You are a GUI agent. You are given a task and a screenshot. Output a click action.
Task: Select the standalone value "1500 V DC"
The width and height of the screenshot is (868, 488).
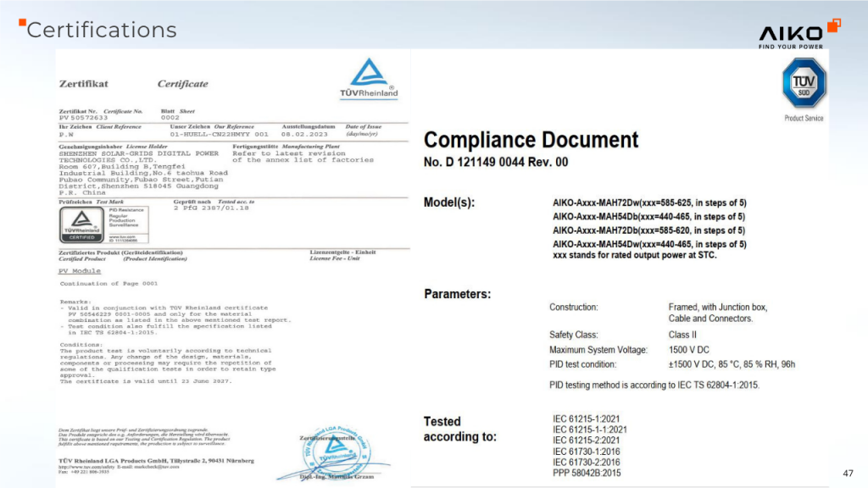(688, 350)
